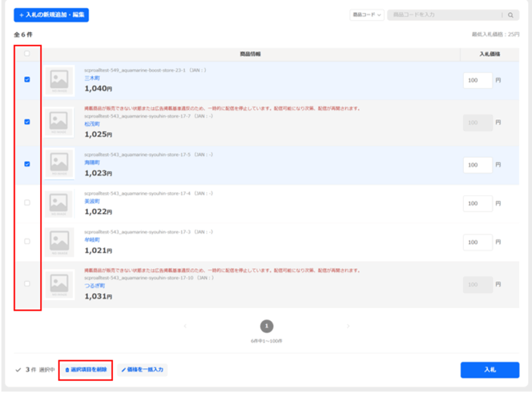Check the 美波町 row checkbox
Screen dimensions: 532x393
point(27,203)
